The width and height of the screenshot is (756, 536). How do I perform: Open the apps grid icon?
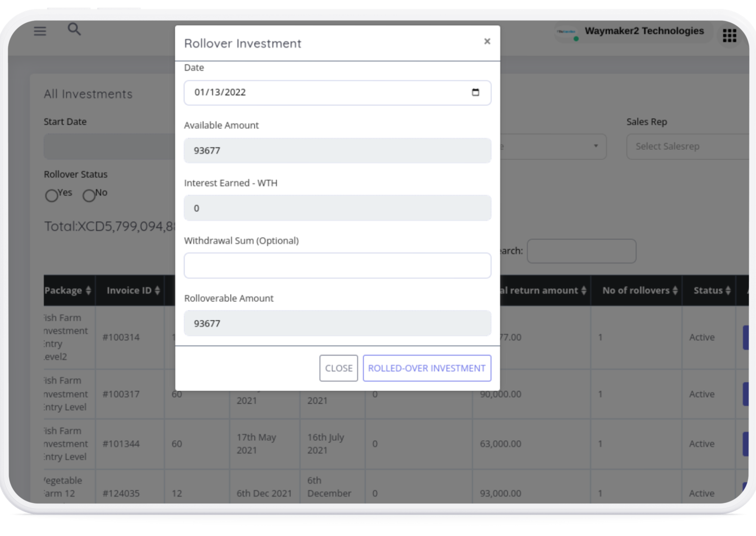[x=729, y=35]
